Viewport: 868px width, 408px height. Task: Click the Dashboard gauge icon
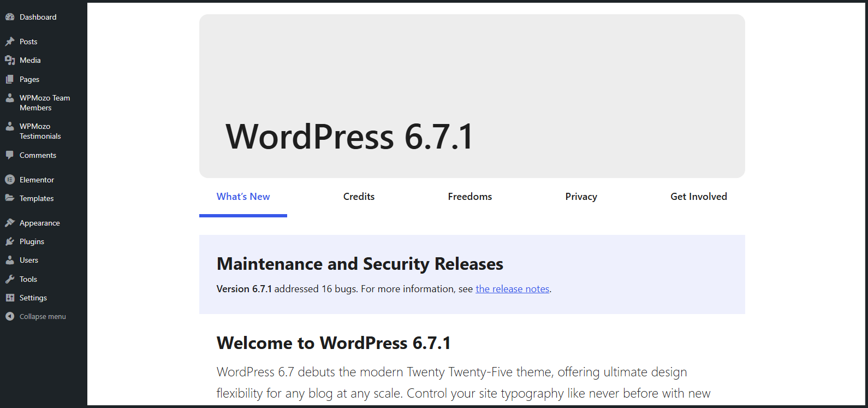pyautogui.click(x=10, y=17)
